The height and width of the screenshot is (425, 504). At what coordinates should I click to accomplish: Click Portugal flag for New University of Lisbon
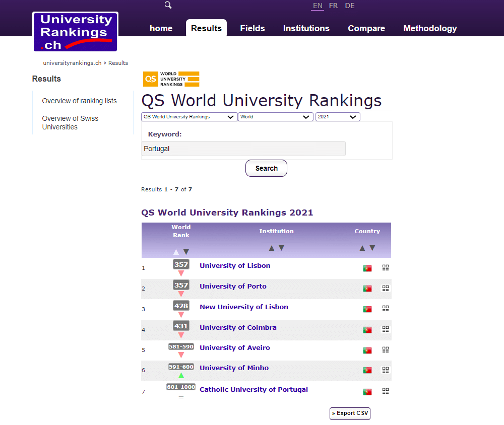point(367,309)
